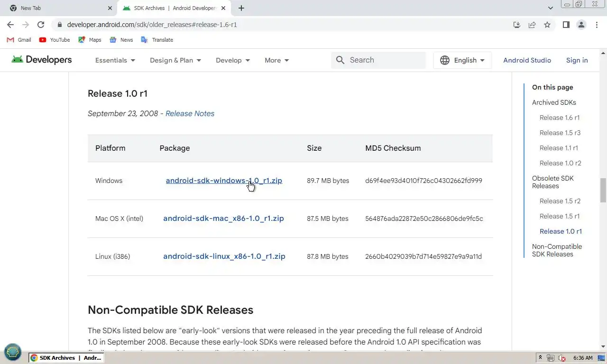Jump to Release 1.5 r3 section

tap(560, 133)
